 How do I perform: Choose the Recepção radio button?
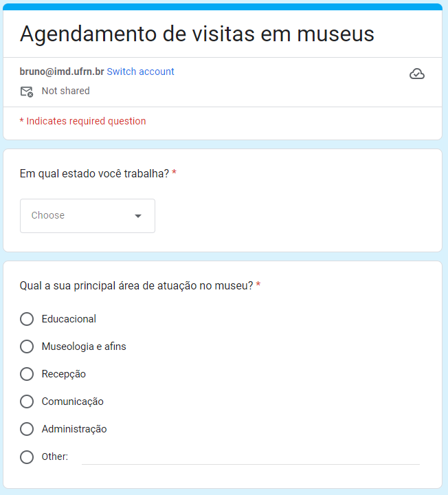click(27, 374)
